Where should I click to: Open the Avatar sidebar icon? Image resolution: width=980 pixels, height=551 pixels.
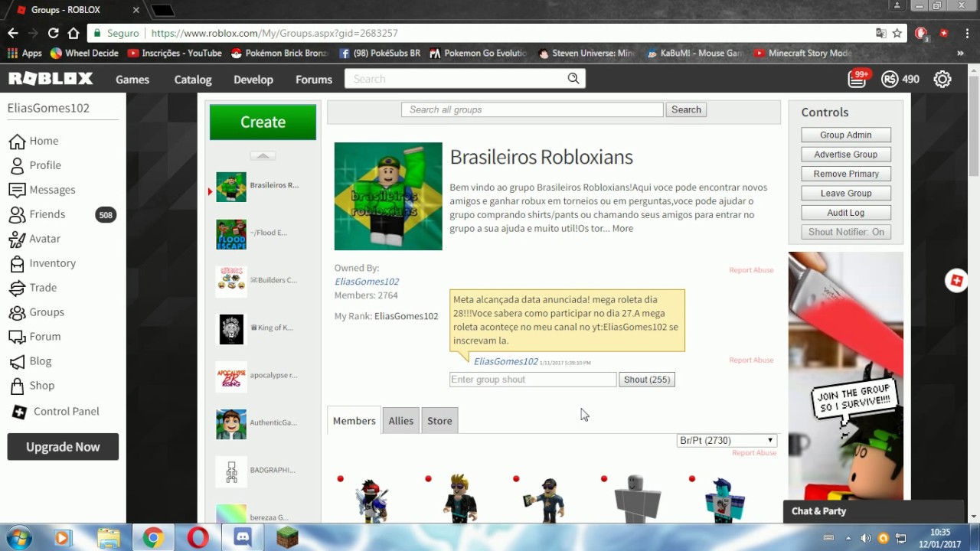coord(17,239)
